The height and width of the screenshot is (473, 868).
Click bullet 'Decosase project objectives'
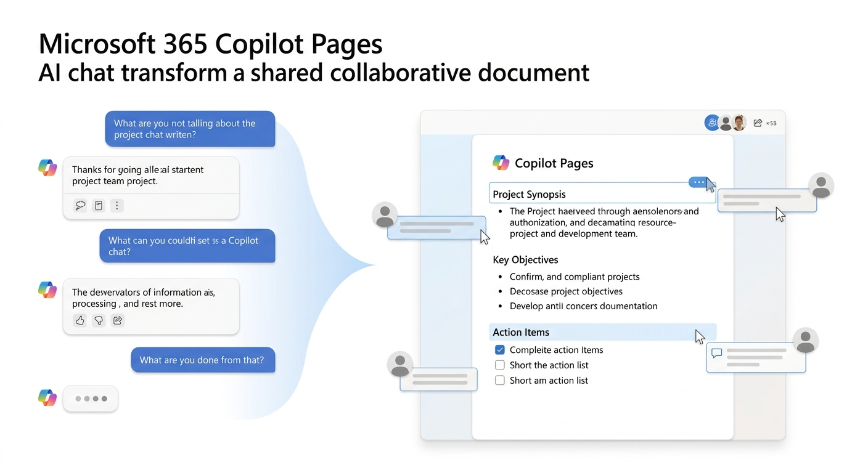(x=566, y=291)
